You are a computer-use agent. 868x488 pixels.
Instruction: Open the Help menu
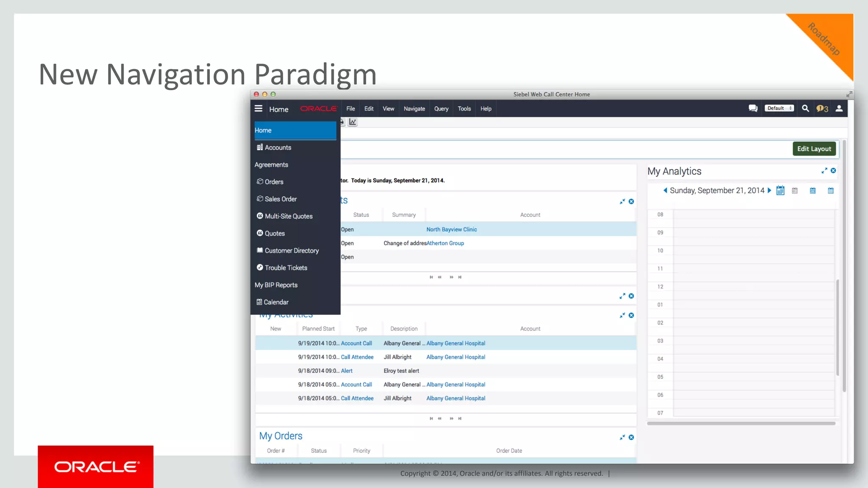pyautogui.click(x=486, y=109)
